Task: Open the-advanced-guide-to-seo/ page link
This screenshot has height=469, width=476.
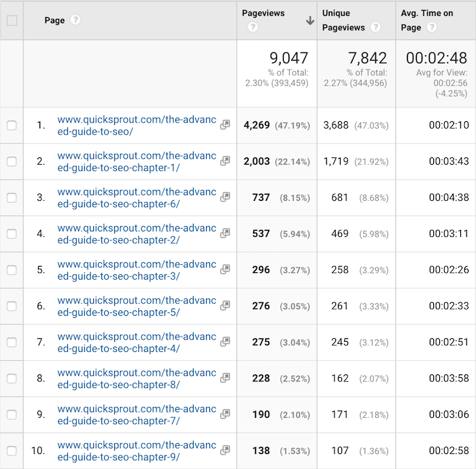Action: coord(137,125)
